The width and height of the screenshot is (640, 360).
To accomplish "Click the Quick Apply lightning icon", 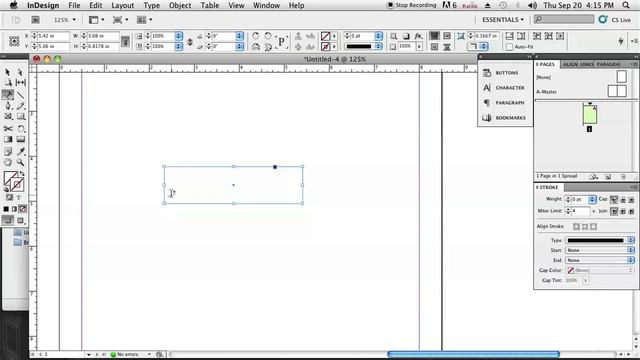I will point(621,41).
